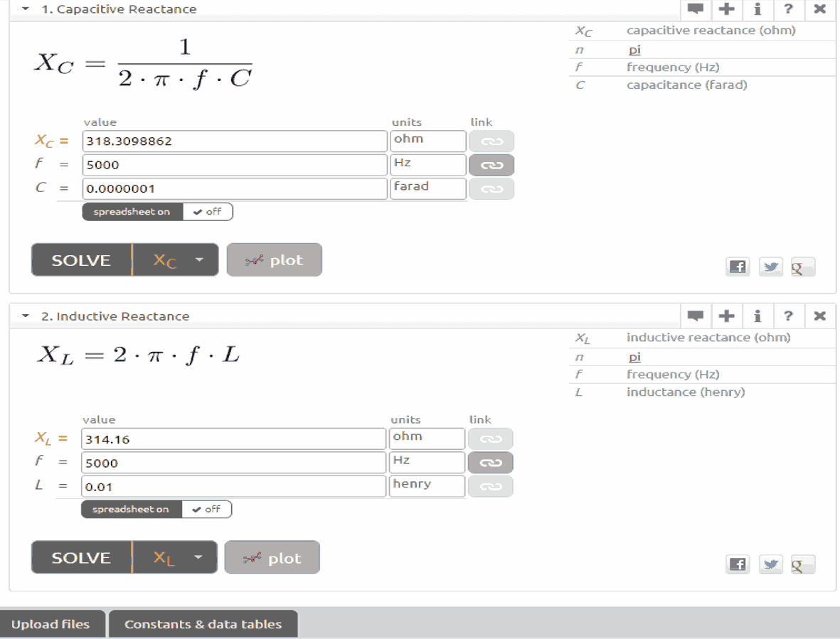Click link icon for capacitance C row
Screen dimensions: 840x639
tap(491, 188)
